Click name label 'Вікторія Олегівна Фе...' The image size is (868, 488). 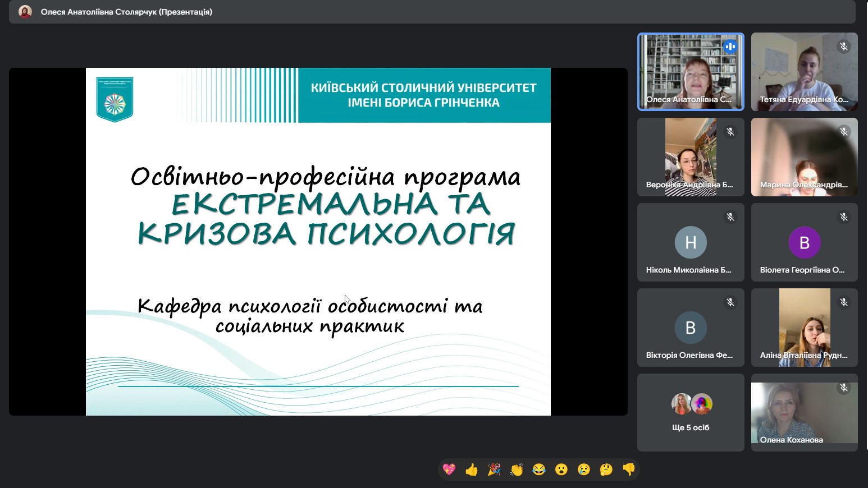689,355
